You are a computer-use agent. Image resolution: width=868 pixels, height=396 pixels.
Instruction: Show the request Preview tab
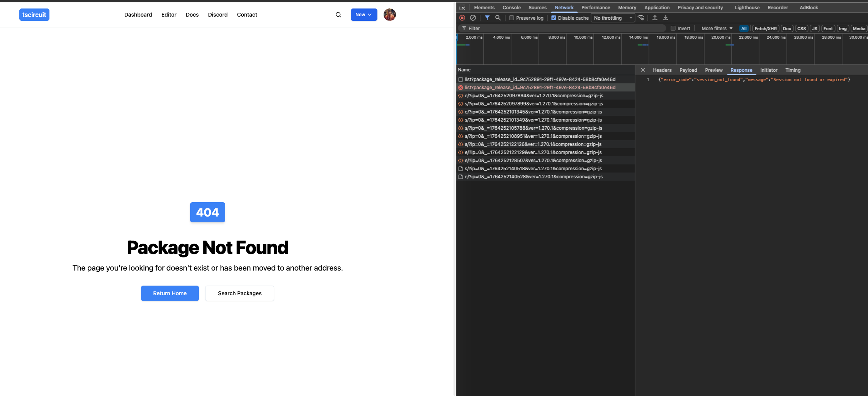click(x=713, y=70)
